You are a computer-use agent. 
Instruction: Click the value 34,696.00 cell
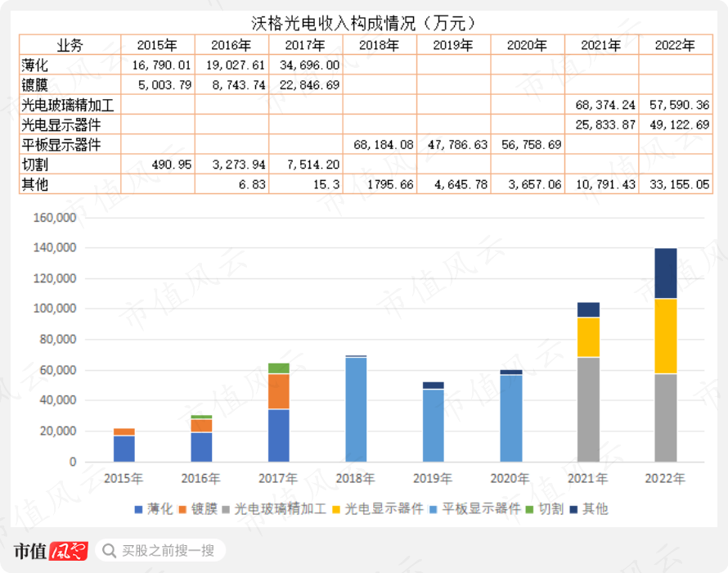click(305, 65)
